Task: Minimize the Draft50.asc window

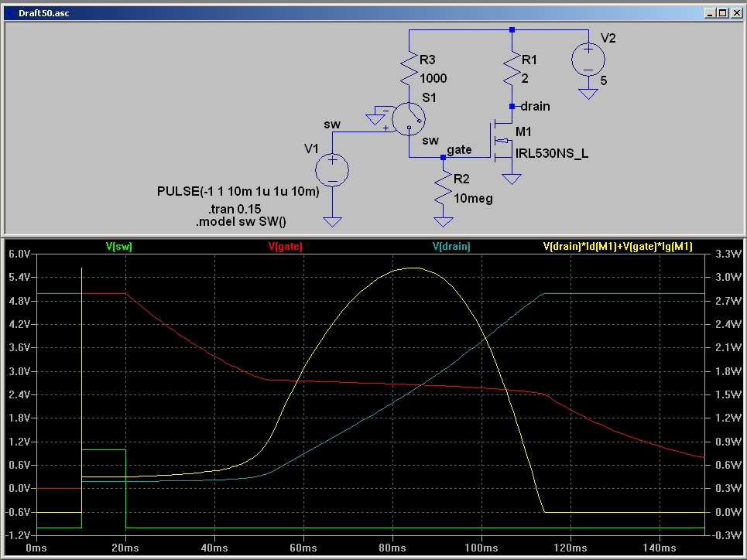Action: (710, 13)
